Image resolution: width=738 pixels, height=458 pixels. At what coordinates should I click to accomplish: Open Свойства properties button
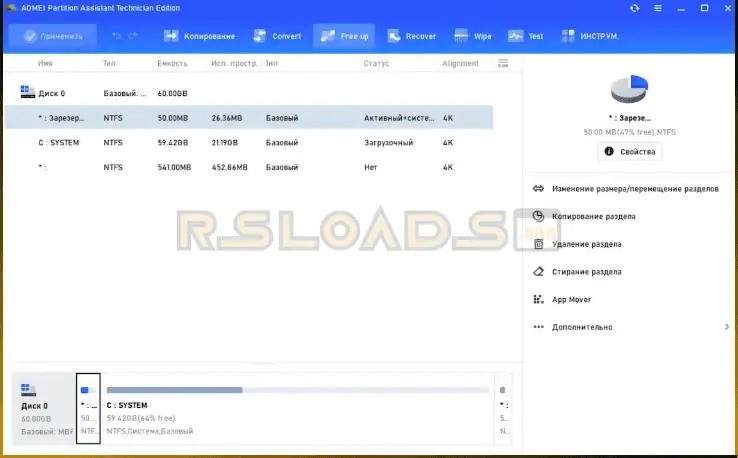630,152
